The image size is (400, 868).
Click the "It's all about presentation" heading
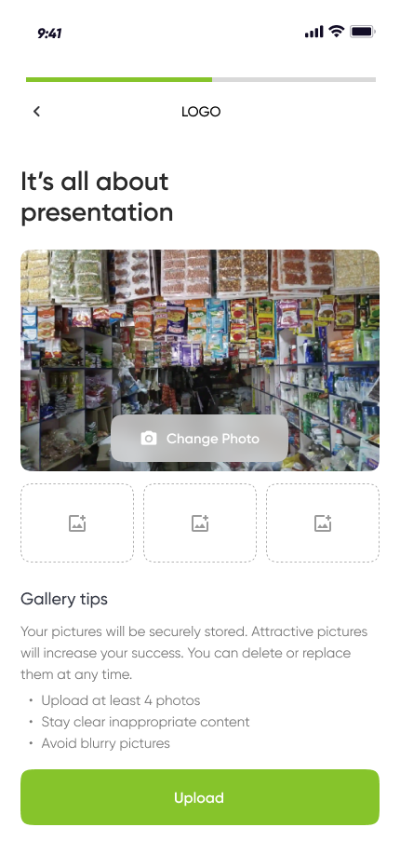tap(97, 197)
